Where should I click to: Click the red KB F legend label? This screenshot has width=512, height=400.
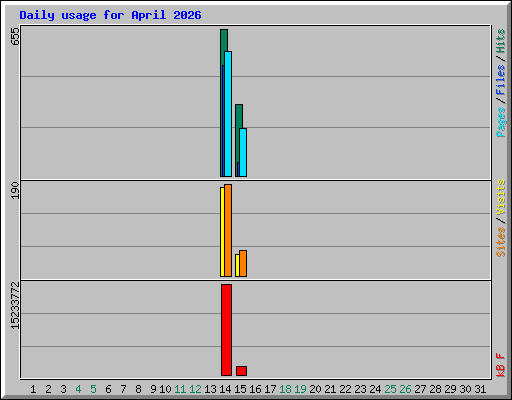point(500,365)
